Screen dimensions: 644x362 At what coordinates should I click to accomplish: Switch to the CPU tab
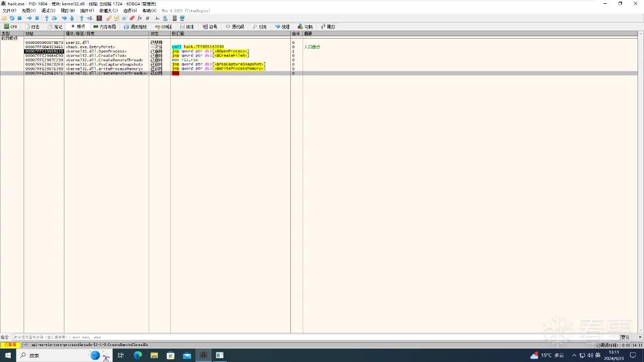pos(10,26)
